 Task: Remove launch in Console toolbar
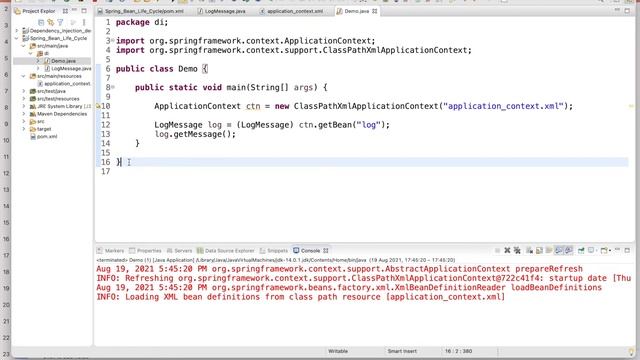click(507, 251)
